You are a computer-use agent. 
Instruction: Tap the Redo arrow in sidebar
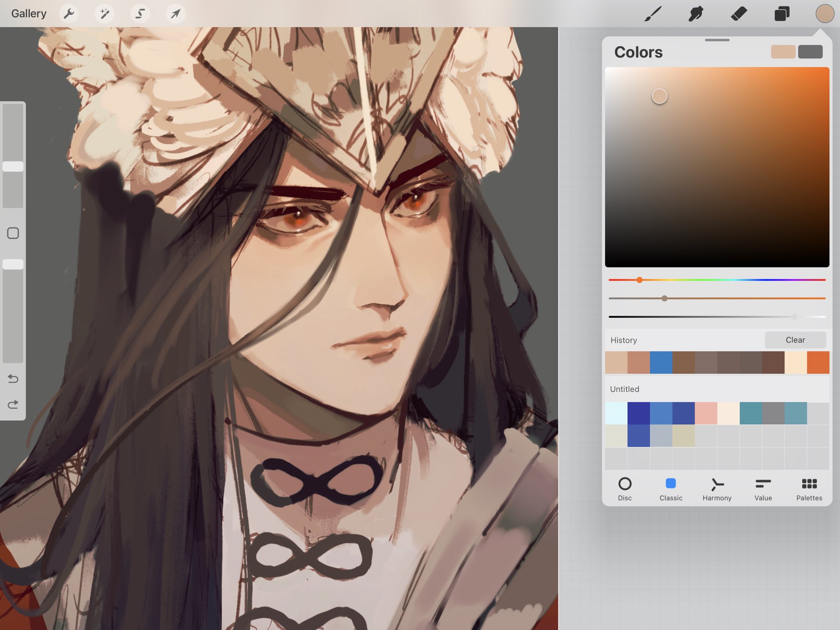pos(13,405)
